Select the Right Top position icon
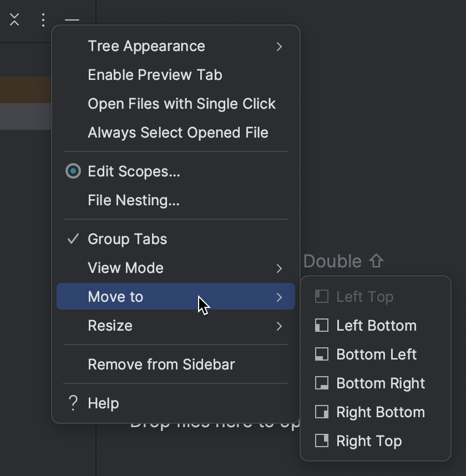This screenshot has width=466, height=476. (322, 441)
